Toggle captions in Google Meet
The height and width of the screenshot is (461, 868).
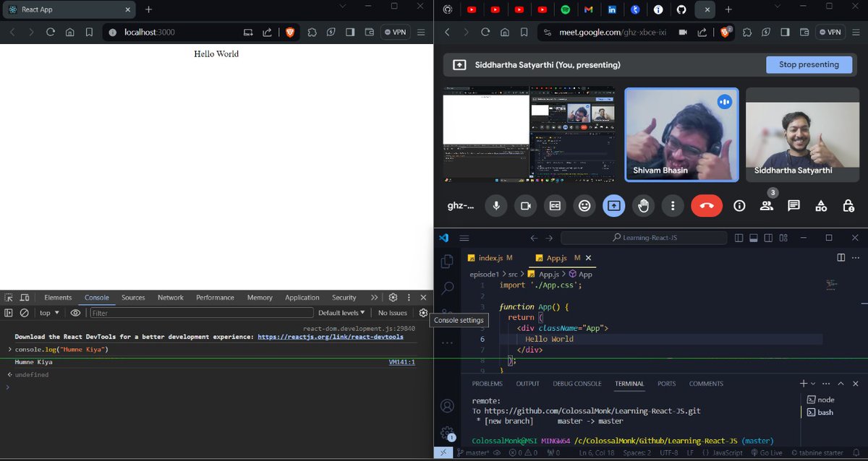(x=555, y=206)
